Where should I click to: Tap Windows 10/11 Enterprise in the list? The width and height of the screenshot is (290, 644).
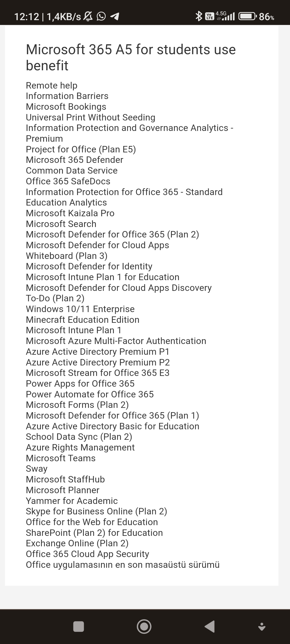point(80,309)
